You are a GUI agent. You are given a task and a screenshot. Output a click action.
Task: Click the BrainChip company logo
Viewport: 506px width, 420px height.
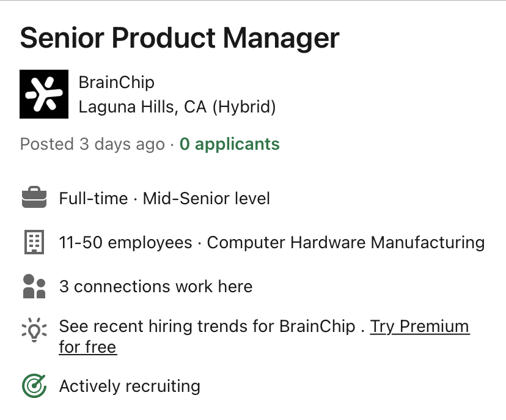tap(44, 94)
